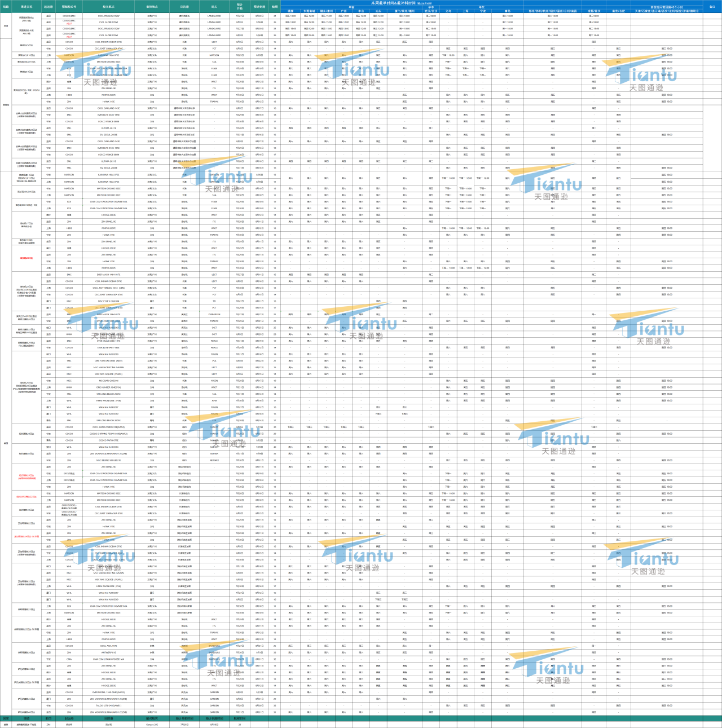The width and height of the screenshot is (722, 728).
Task: Select the 预计到港 column header
Action: click(x=259, y=7)
